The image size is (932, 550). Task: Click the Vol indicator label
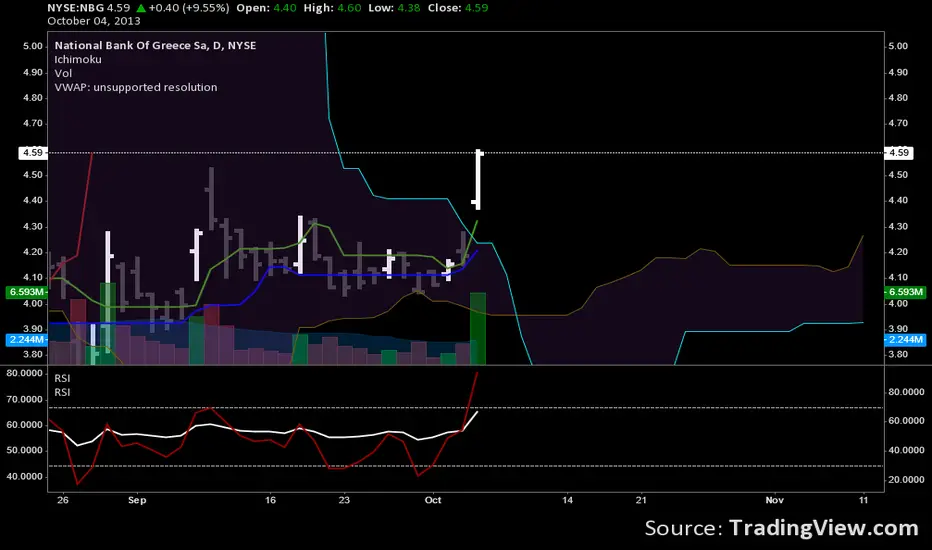[63, 73]
